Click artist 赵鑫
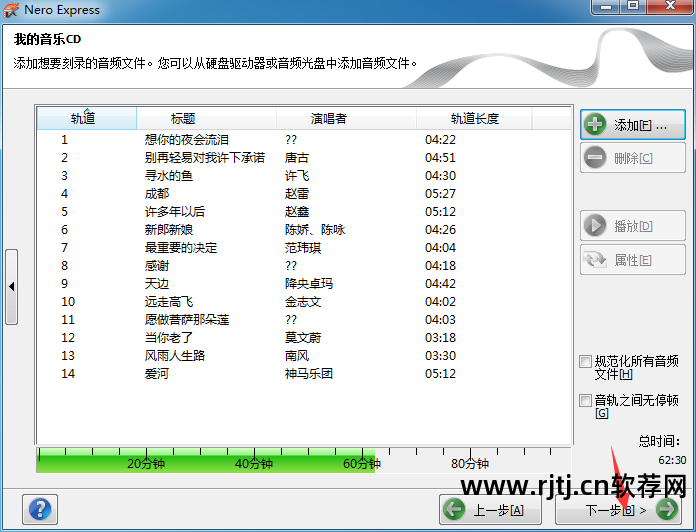Screen dimensions: 696x532 click(297, 212)
